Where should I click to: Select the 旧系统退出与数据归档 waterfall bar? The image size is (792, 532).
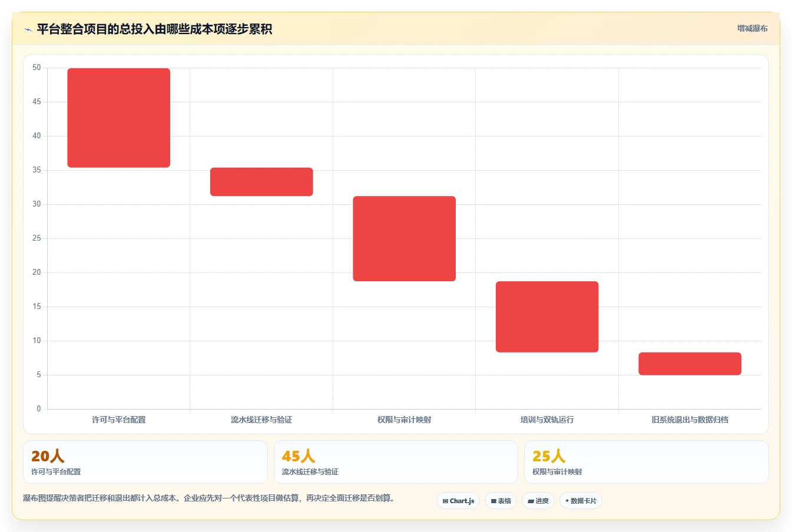[690, 364]
